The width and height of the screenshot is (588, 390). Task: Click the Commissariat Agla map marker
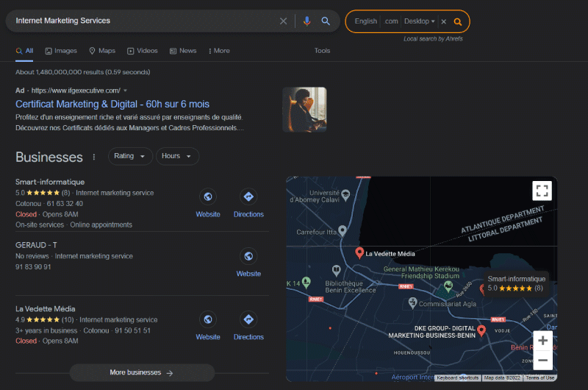coord(412,302)
